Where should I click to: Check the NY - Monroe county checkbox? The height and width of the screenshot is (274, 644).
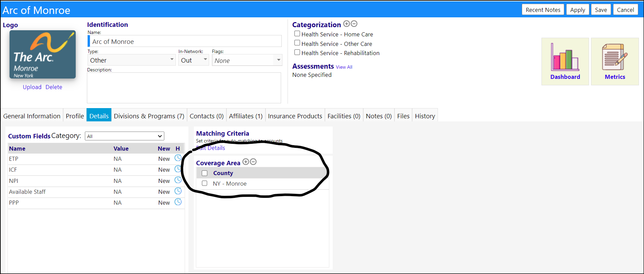(x=204, y=183)
